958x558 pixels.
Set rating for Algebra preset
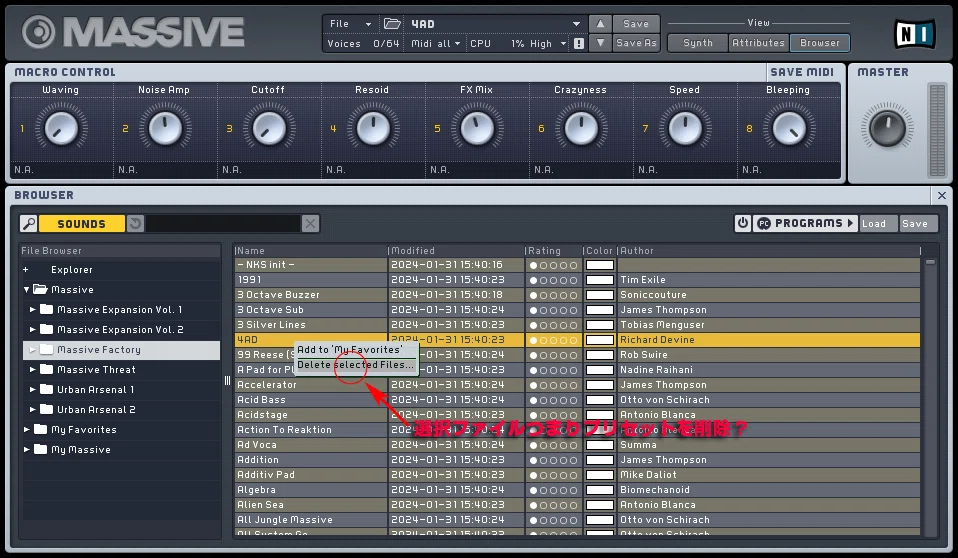click(553, 490)
